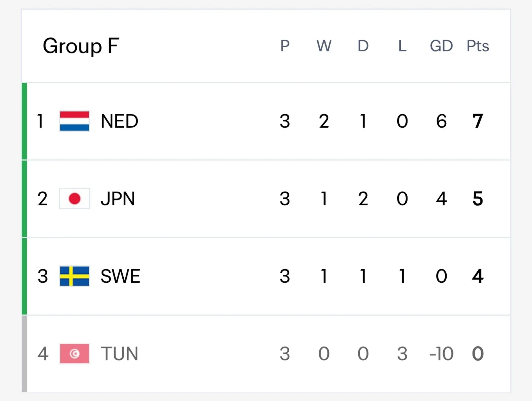532x401 pixels.
Task: Click the P column header
Action: [x=285, y=46]
